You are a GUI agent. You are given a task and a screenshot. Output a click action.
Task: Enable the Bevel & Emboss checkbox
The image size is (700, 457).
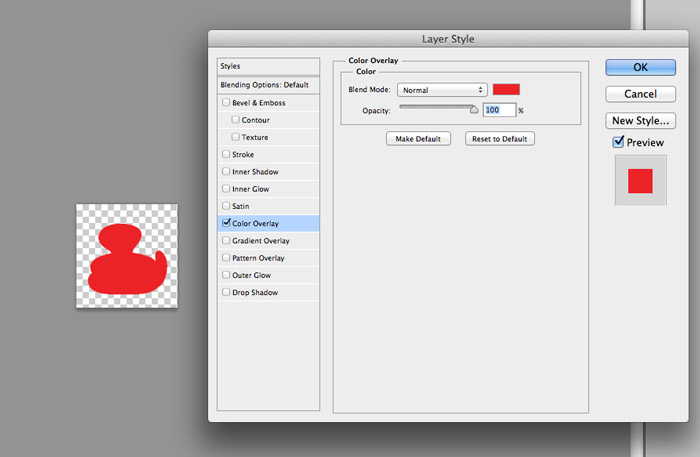click(x=226, y=102)
